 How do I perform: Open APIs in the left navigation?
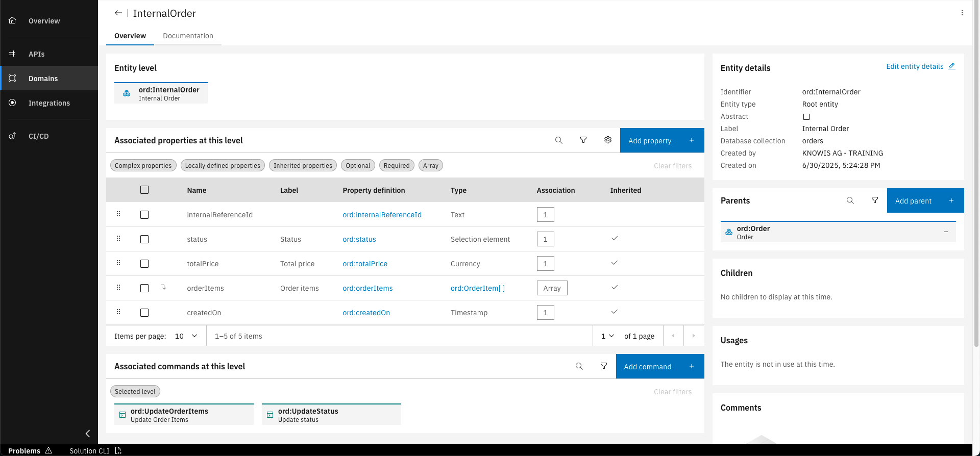[36, 54]
